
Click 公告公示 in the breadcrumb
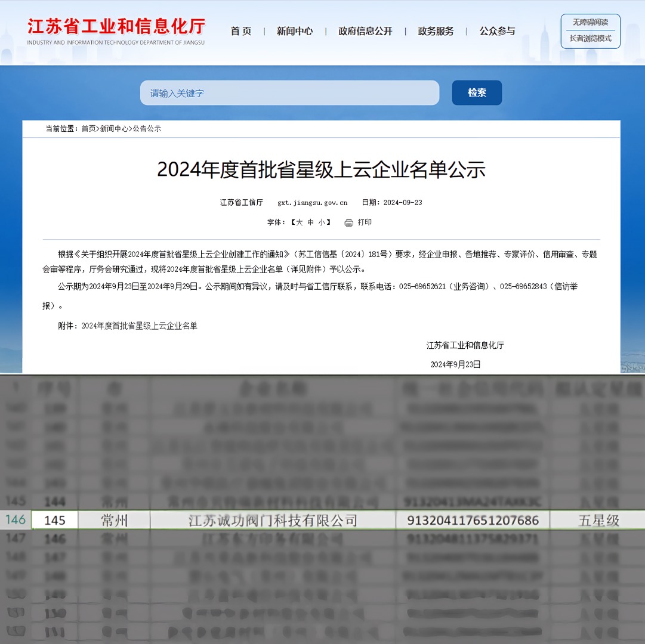(x=147, y=129)
